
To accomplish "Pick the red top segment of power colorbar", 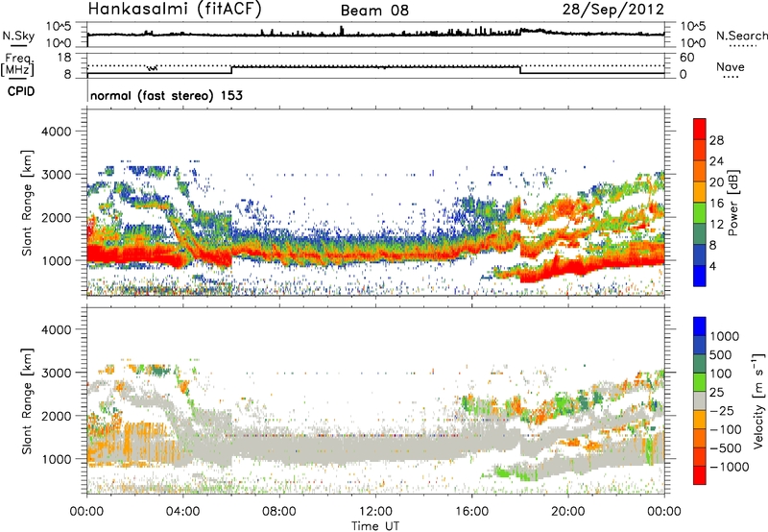I will pos(700,130).
